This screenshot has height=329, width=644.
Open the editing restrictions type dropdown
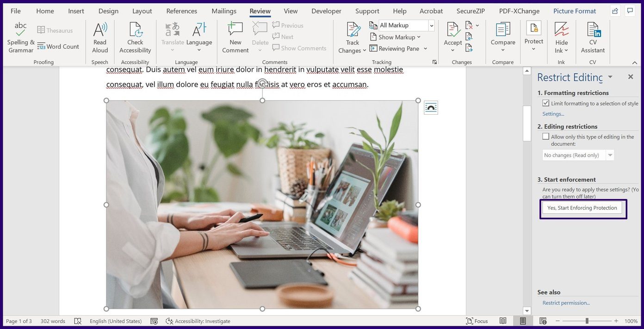pyautogui.click(x=610, y=155)
